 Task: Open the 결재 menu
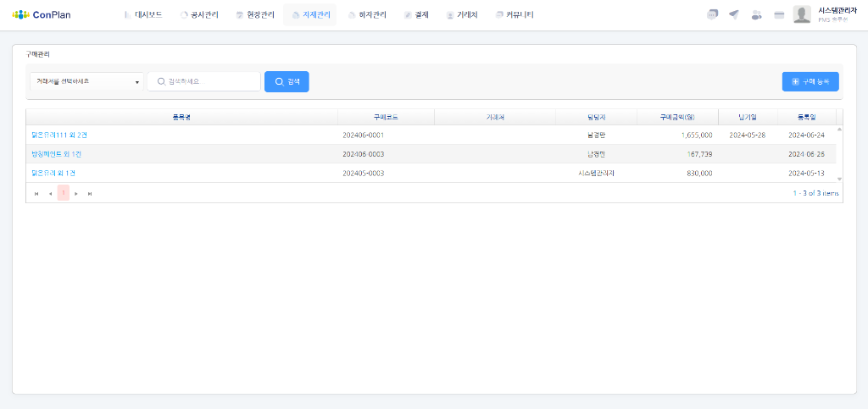point(416,15)
